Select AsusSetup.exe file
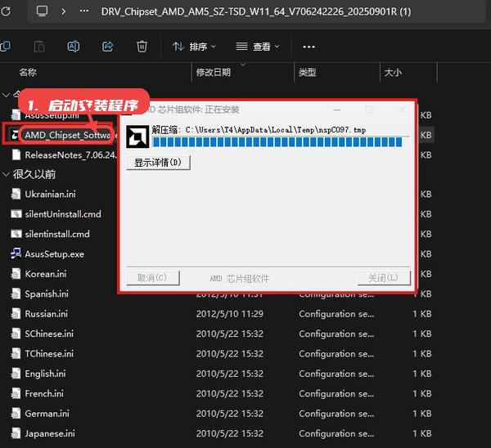 coord(55,254)
